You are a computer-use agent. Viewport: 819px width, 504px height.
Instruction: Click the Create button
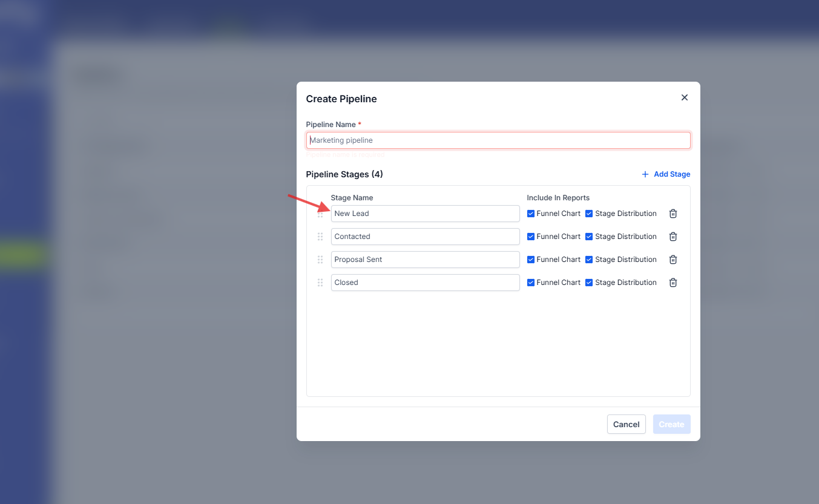pos(671,424)
